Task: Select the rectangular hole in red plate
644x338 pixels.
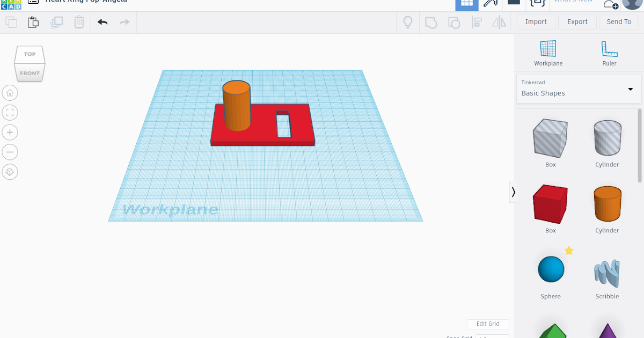Action: tap(284, 124)
